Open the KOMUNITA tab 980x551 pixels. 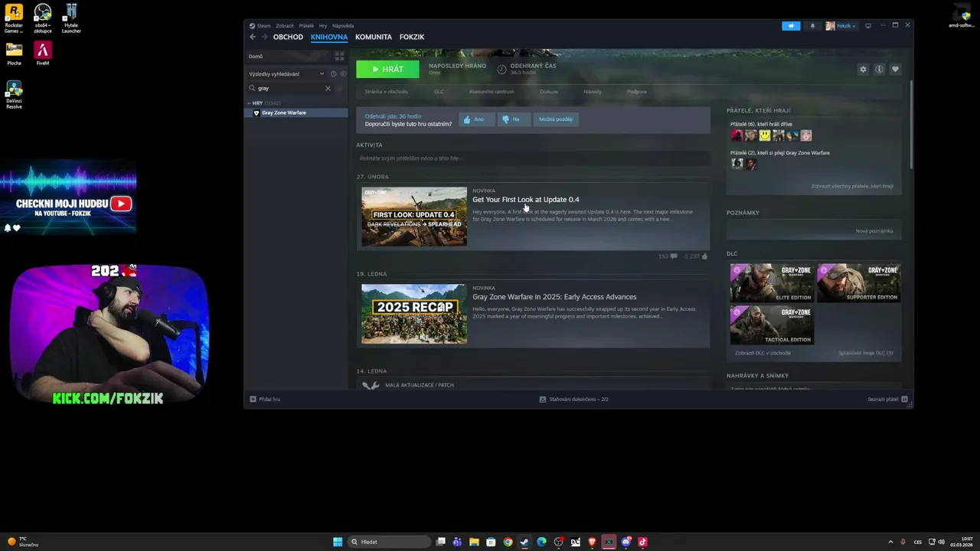click(374, 37)
